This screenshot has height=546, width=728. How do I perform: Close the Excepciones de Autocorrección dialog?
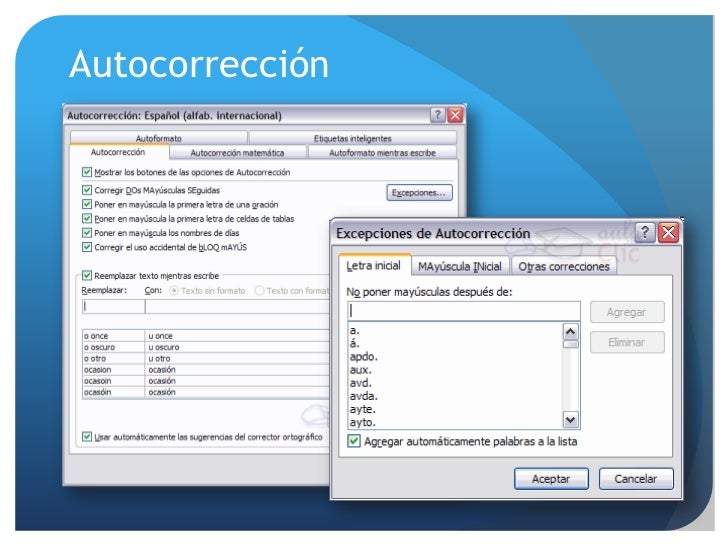point(669,232)
